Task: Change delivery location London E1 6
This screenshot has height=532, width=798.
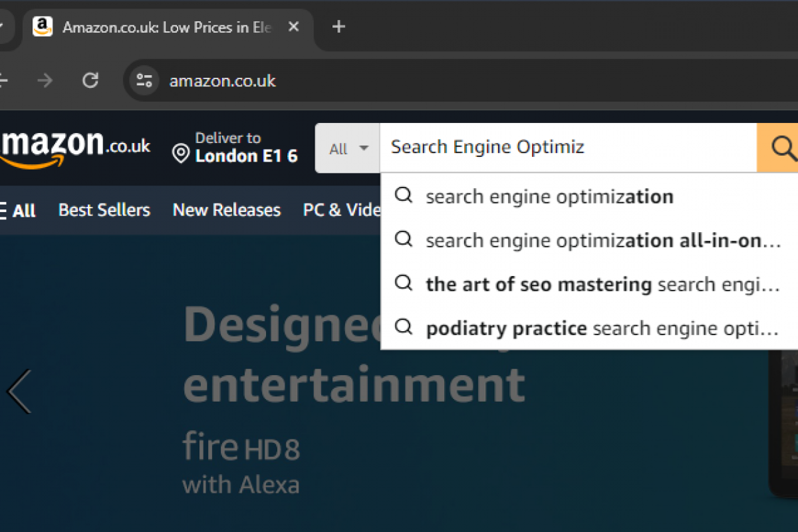Action: 235,148
